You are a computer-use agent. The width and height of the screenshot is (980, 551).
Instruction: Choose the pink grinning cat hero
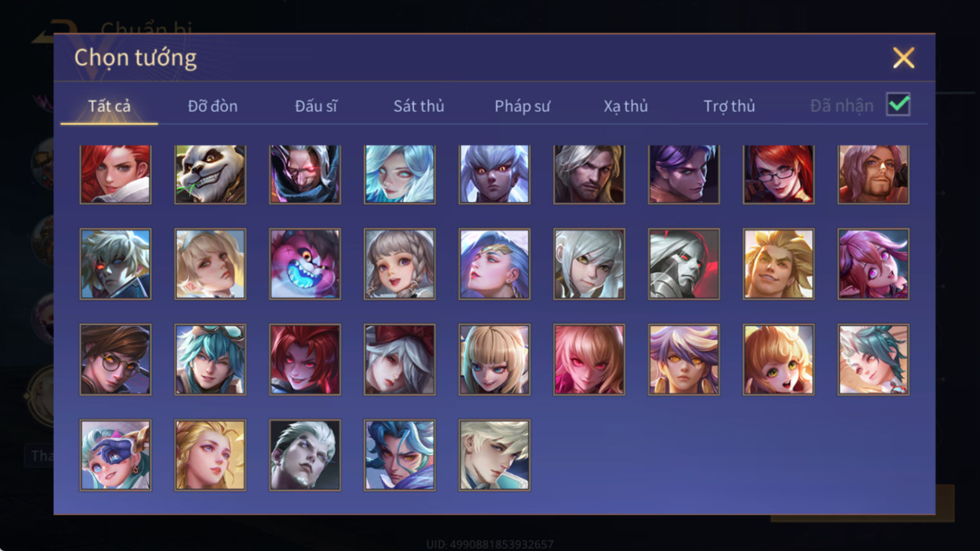coord(305,264)
